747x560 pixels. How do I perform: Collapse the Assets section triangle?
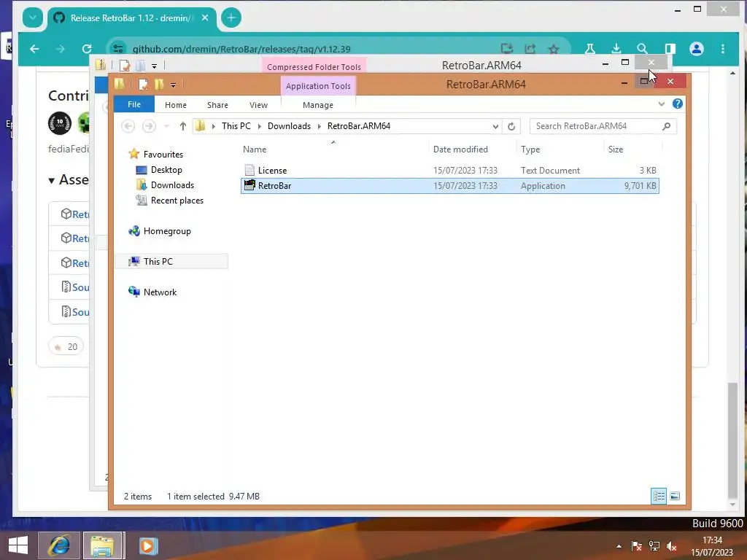tap(52, 181)
